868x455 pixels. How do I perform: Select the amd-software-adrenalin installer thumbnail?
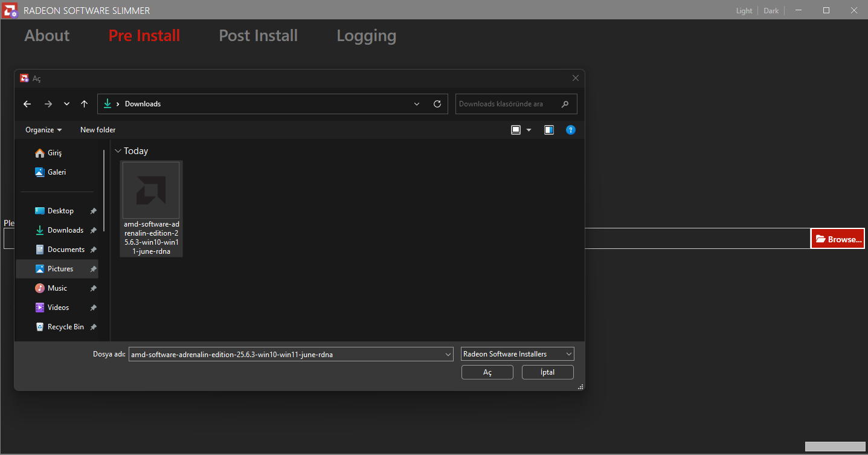[x=151, y=190]
